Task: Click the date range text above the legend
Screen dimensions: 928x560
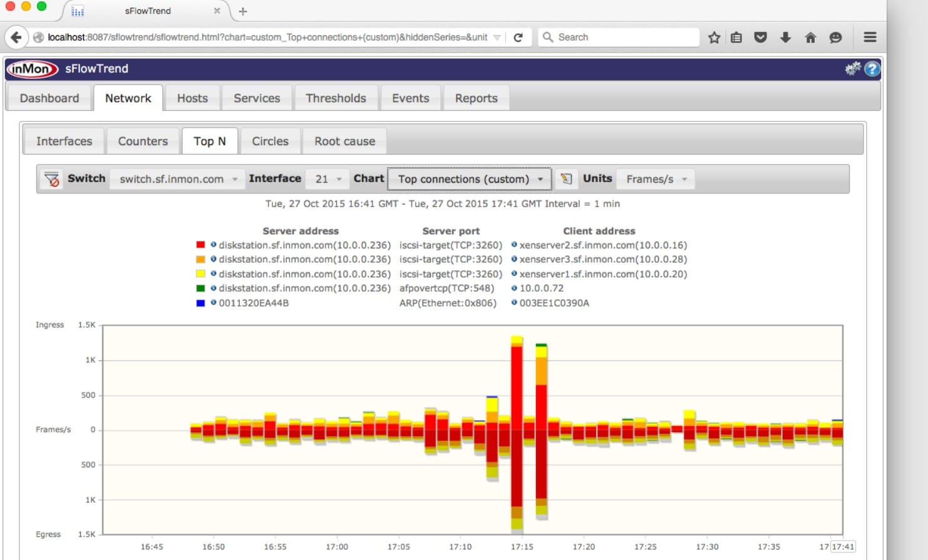Action: click(443, 204)
